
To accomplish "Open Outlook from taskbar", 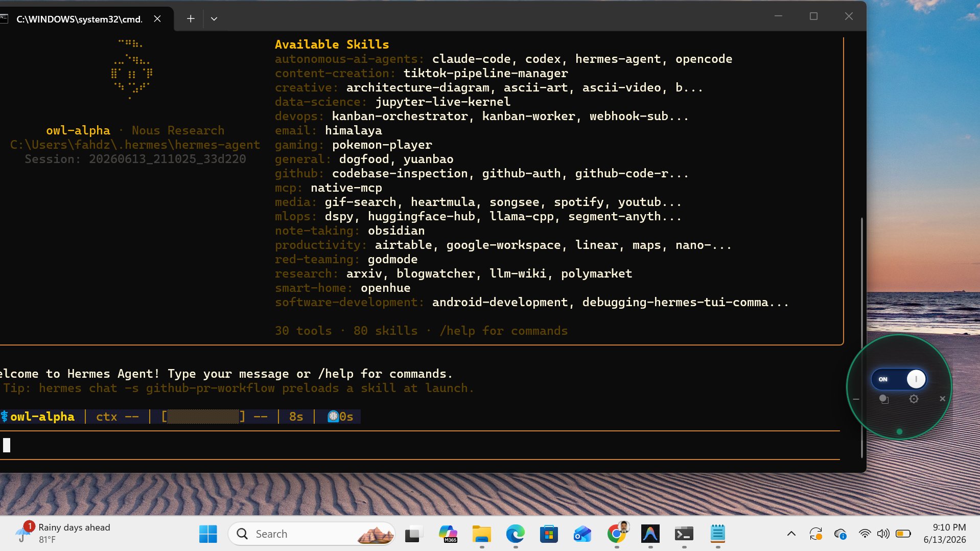I will point(582,534).
